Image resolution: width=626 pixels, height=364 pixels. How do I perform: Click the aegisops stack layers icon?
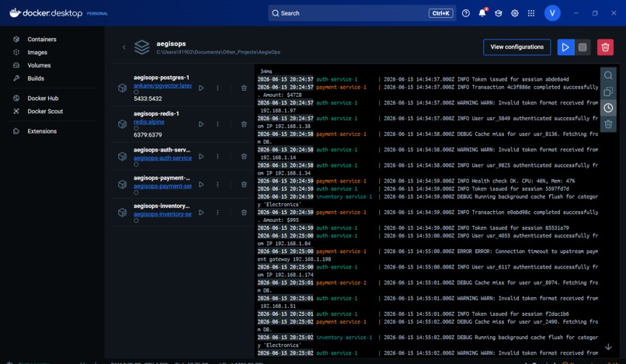[141, 47]
